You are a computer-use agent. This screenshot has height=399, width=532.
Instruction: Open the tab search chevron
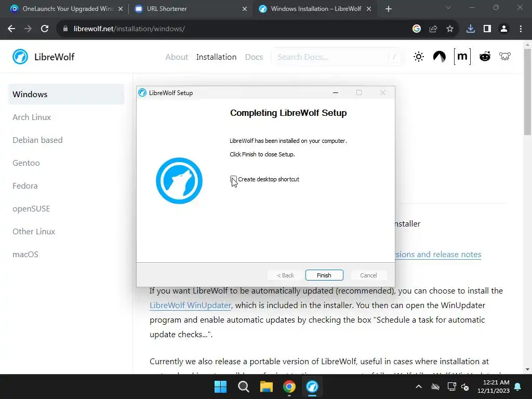tap(448, 7)
